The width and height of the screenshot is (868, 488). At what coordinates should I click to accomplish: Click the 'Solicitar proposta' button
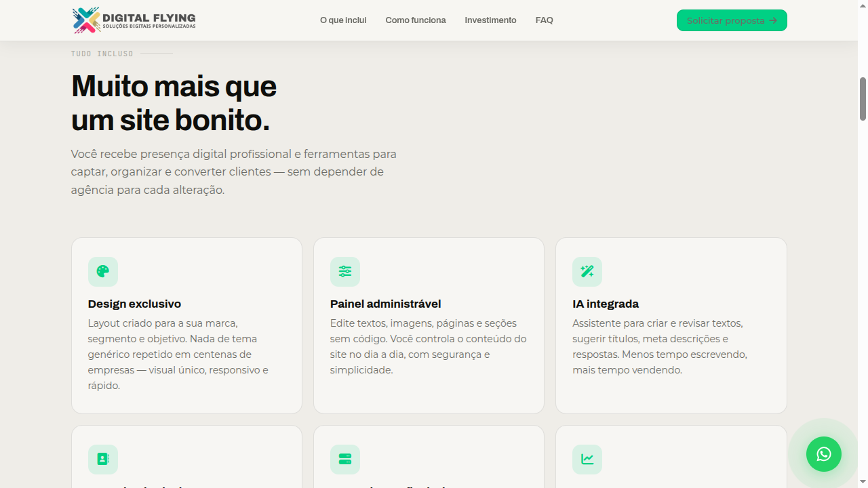[732, 20]
